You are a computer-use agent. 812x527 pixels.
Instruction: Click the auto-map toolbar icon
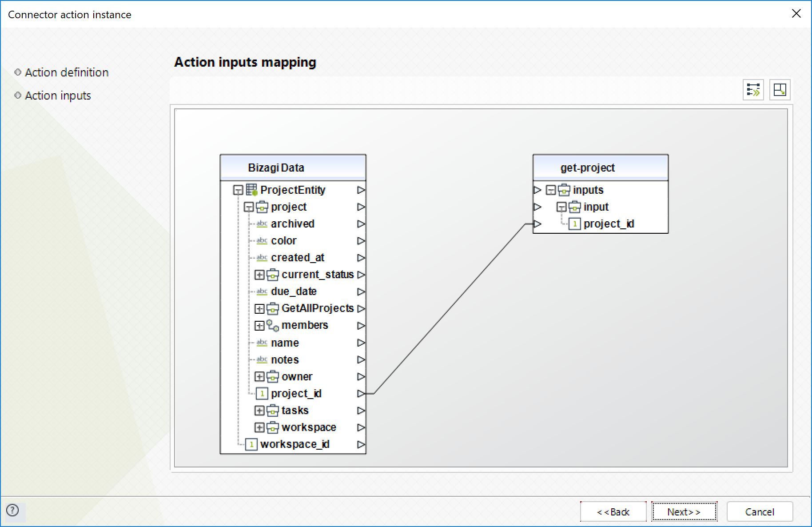753,90
